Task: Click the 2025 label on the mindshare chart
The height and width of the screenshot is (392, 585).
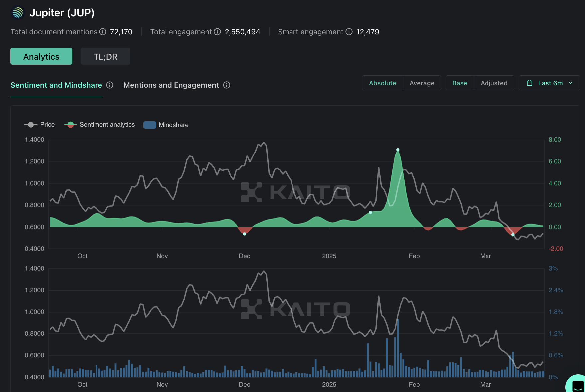Action: [329, 384]
